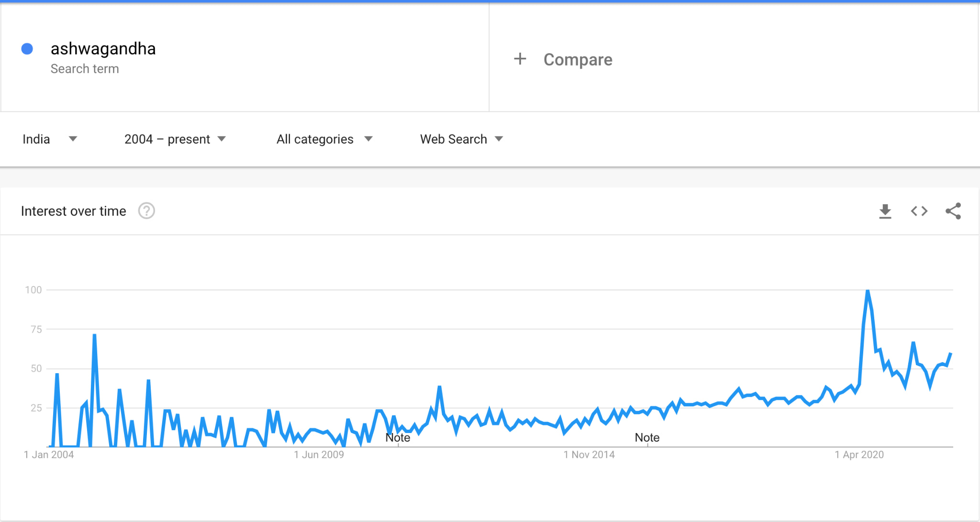Viewport: 980px width, 522px height.
Task: Click the second Note marker near 2016
Action: tap(647, 438)
